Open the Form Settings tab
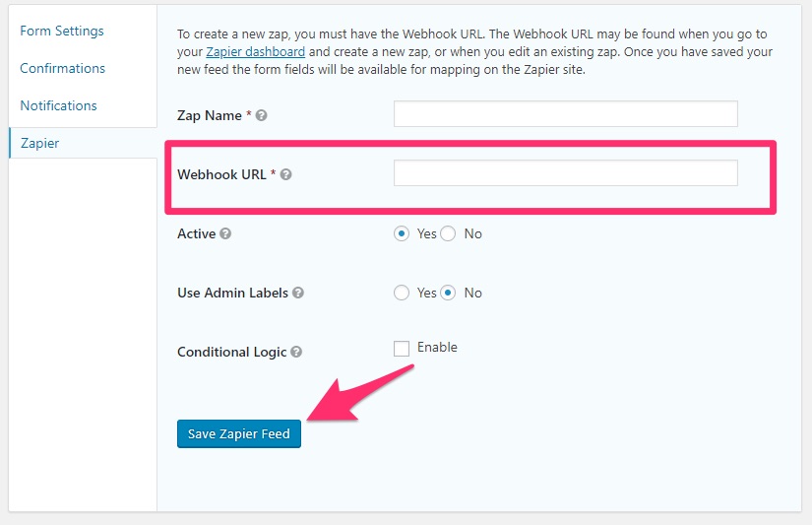812x525 pixels. (x=62, y=32)
